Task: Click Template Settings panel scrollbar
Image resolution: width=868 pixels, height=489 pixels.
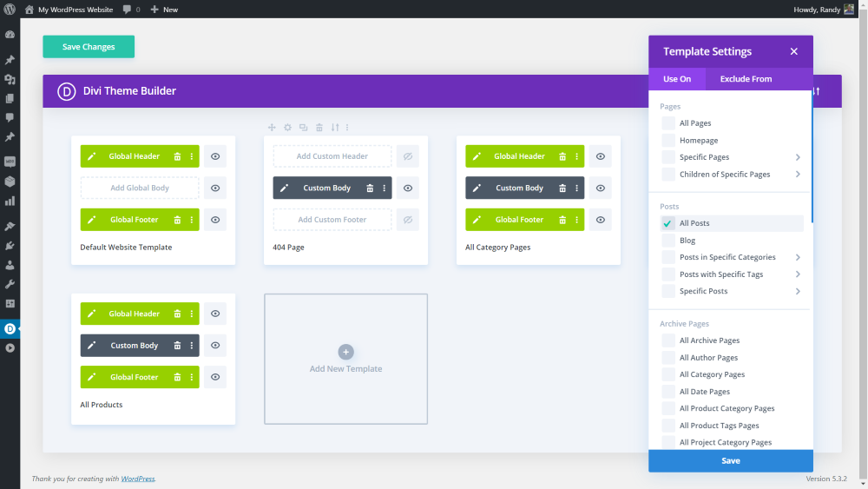Action: (812, 158)
